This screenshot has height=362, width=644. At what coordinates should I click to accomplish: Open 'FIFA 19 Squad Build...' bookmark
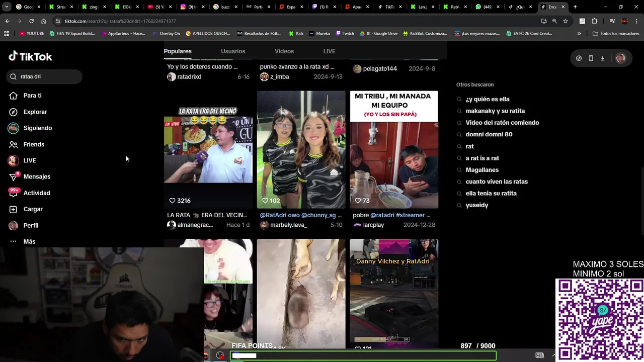[x=72, y=33]
